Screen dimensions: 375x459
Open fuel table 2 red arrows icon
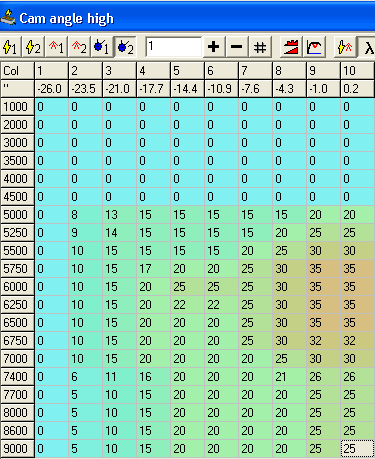(80, 47)
